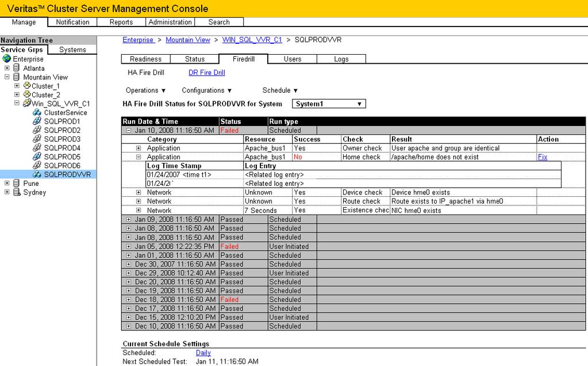This screenshot has width=588, height=366.
Task: Click the ClusterService group icon
Action: coord(37,112)
